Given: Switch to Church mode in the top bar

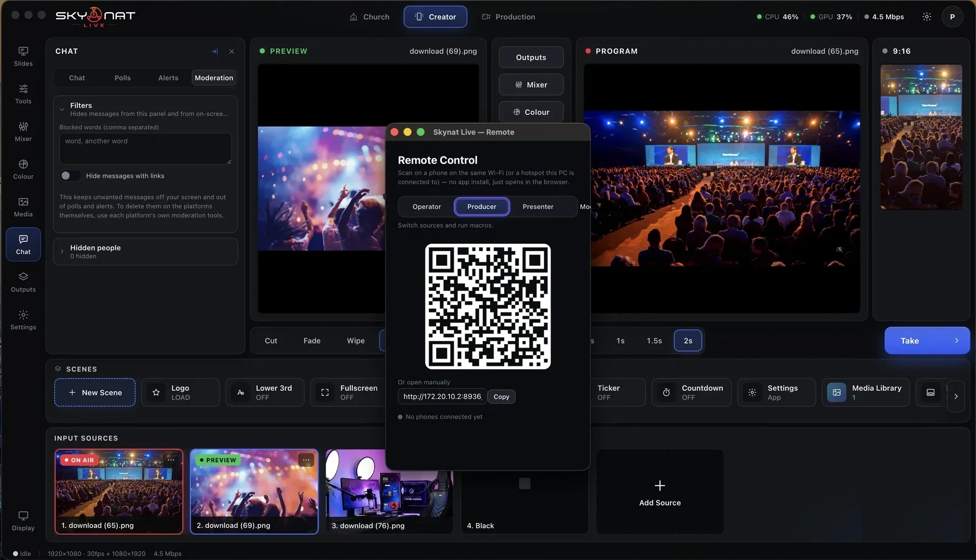Looking at the screenshot, I should [x=370, y=17].
